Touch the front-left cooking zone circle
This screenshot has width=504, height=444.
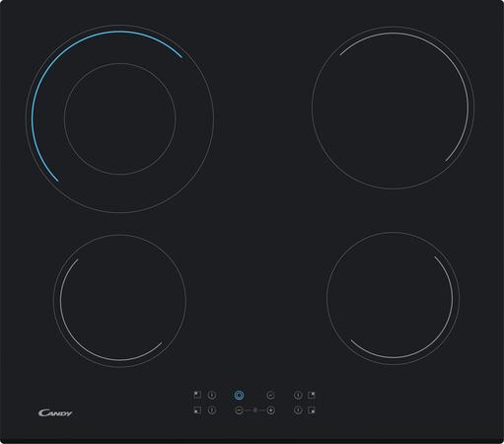pos(119,301)
